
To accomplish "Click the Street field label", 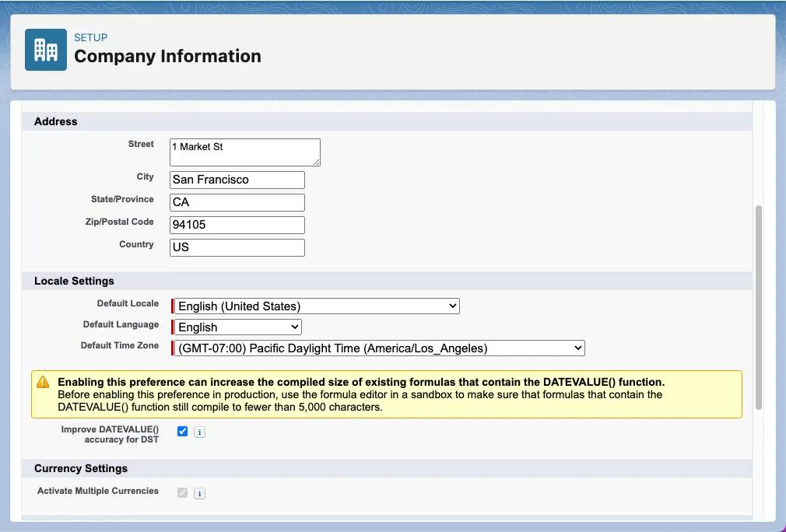I will pyautogui.click(x=141, y=144).
